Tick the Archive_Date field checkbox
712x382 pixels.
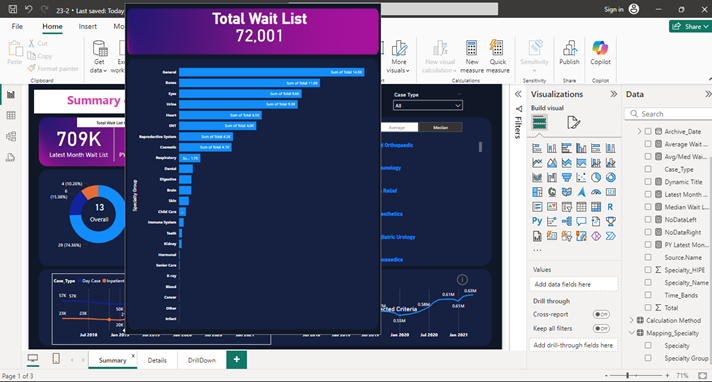(648, 131)
